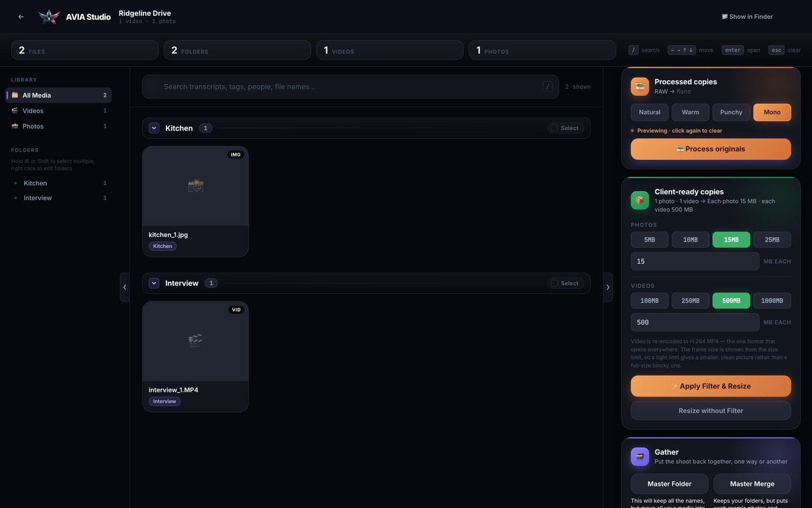
Task: Click the Gather panel icon
Action: click(640, 456)
